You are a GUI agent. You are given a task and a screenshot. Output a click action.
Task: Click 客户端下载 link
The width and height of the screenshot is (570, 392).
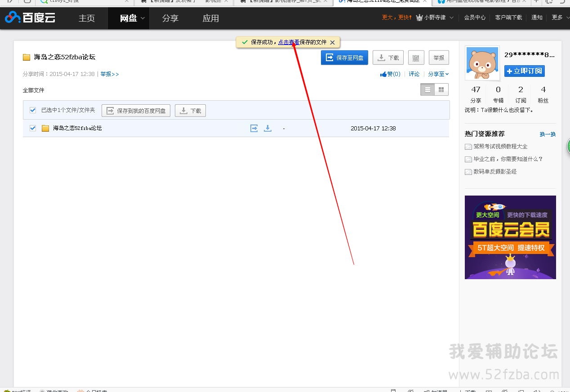[x=508, y=18]
